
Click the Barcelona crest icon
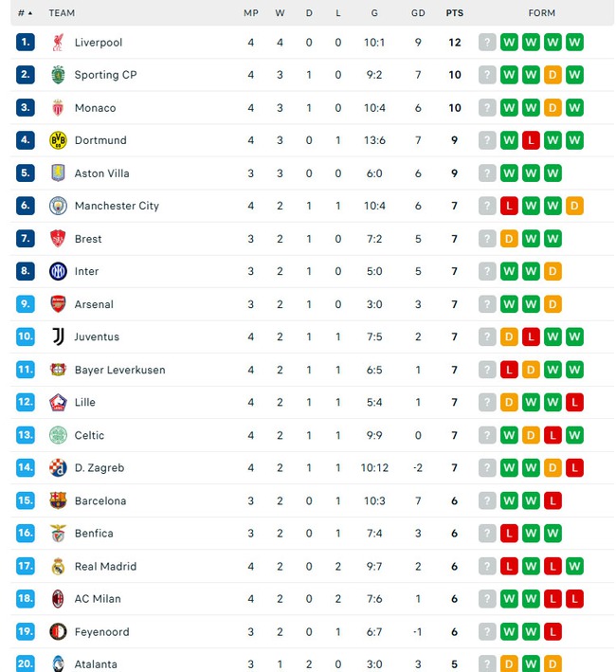click(58, 500)
